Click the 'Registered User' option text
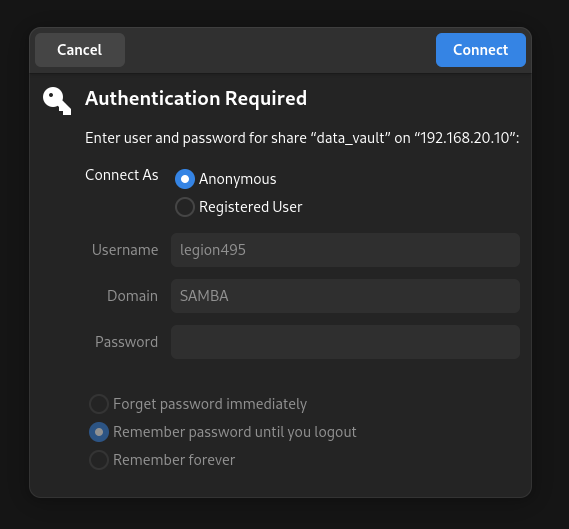This screenshot has height=529, width=569. pyautogui.click(x=250, y=207)
